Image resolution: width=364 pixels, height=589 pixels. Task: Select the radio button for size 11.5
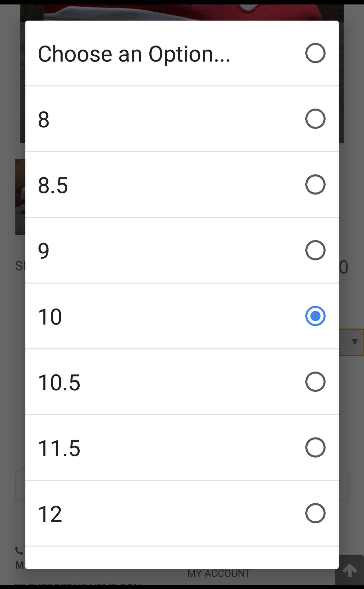[315, 448]
